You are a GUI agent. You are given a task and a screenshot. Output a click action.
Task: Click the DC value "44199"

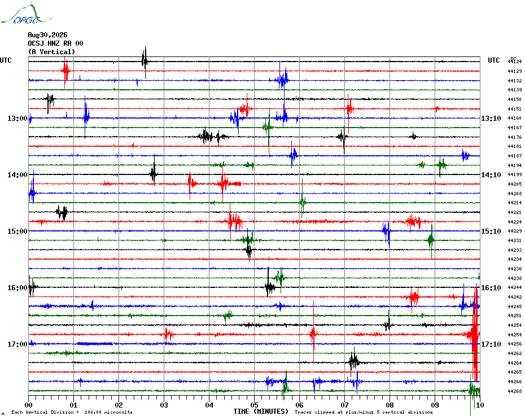515,174
